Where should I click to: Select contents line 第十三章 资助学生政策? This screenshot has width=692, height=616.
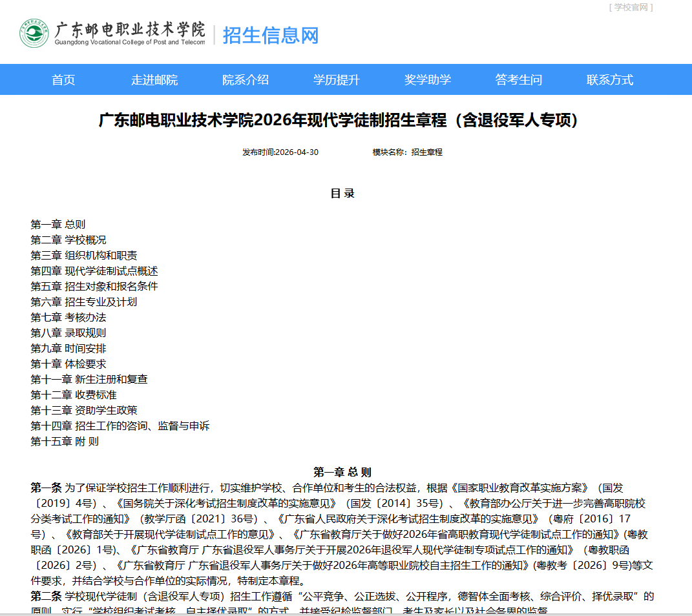(84, 411)
